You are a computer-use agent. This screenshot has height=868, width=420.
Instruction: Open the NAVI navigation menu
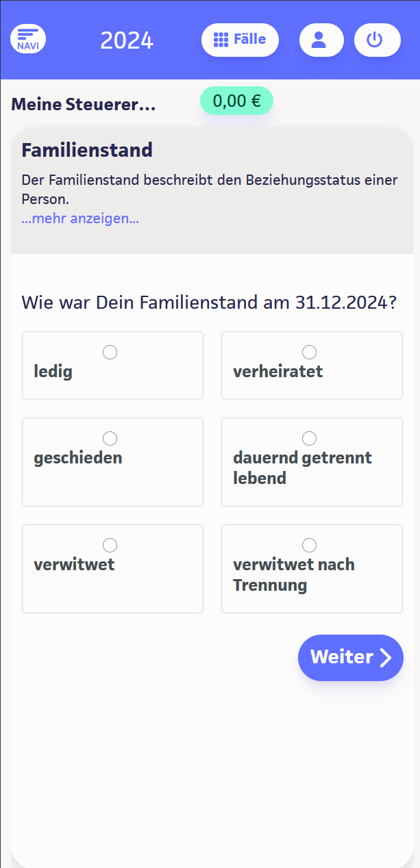pos(28,39)
